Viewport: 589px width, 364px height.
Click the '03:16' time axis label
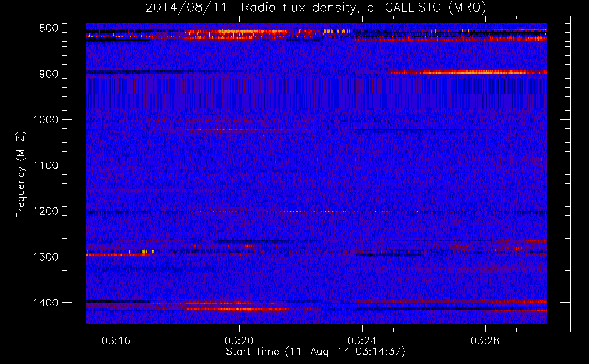click(116, 341)
